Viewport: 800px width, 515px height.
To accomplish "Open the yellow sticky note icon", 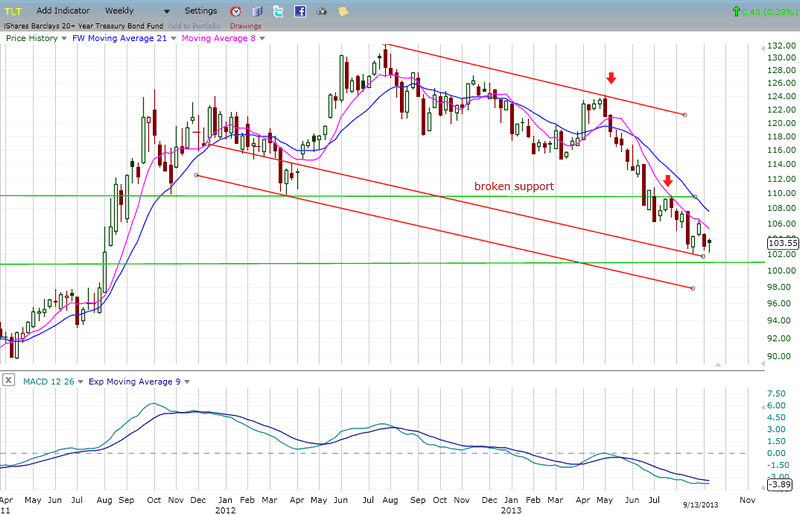I will (x=345, y=10).
